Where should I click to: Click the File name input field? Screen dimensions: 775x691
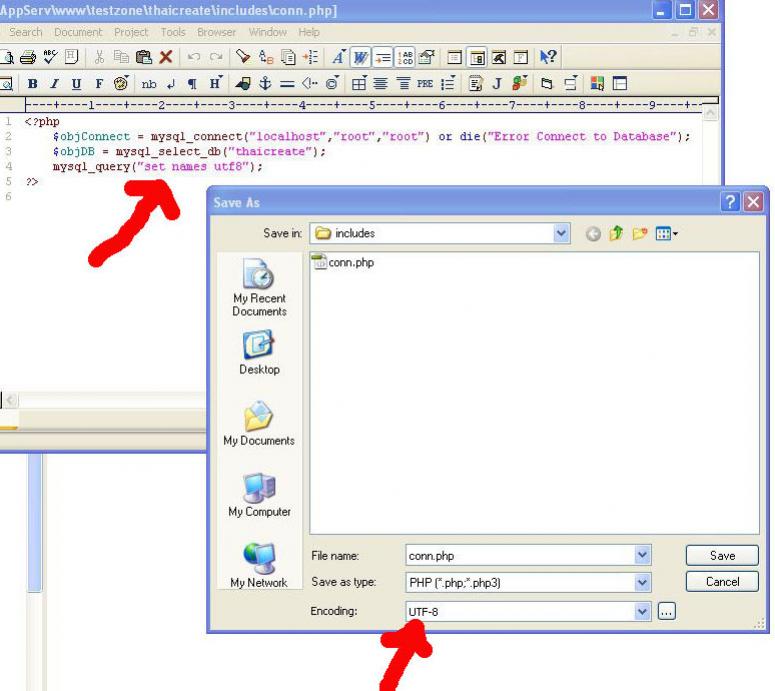520,556
